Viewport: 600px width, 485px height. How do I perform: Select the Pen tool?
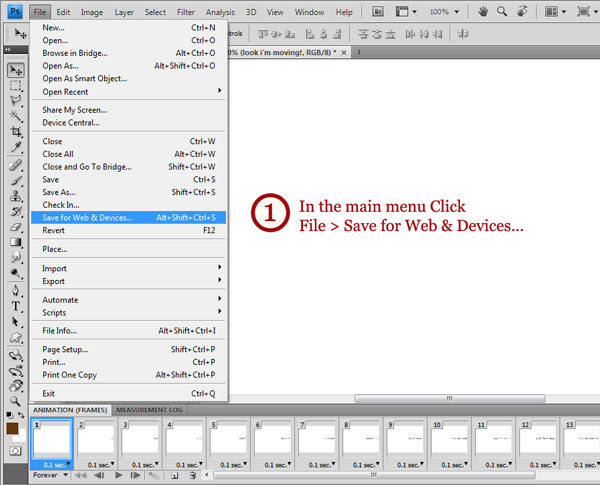(x=16, y=291)
